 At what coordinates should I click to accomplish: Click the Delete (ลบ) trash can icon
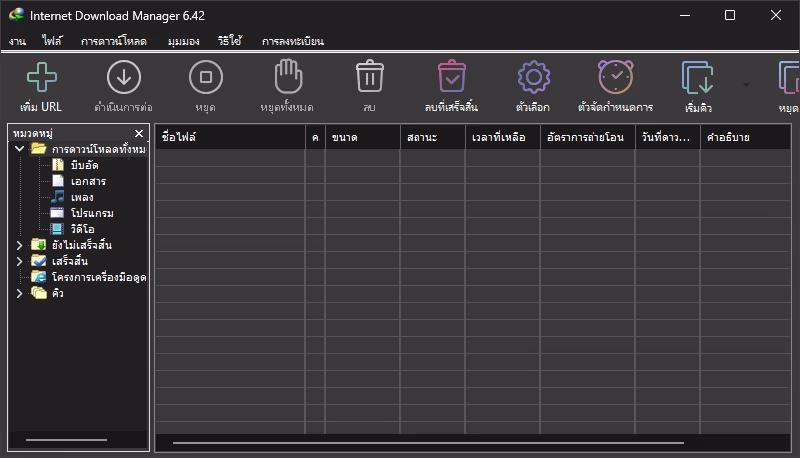click(370, 77)
